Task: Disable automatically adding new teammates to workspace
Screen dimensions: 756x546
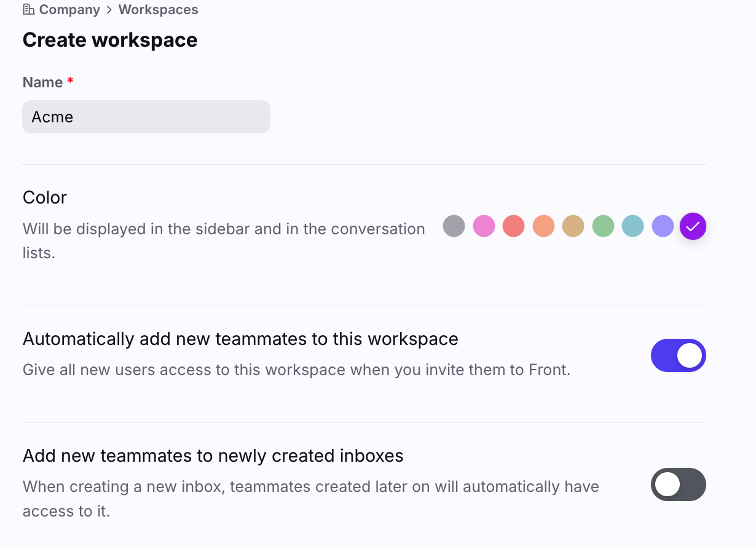Action: 678,355
